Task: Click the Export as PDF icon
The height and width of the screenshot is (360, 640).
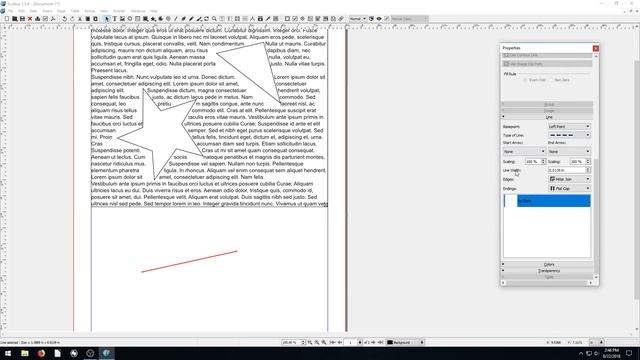Action: coord(53,19)
